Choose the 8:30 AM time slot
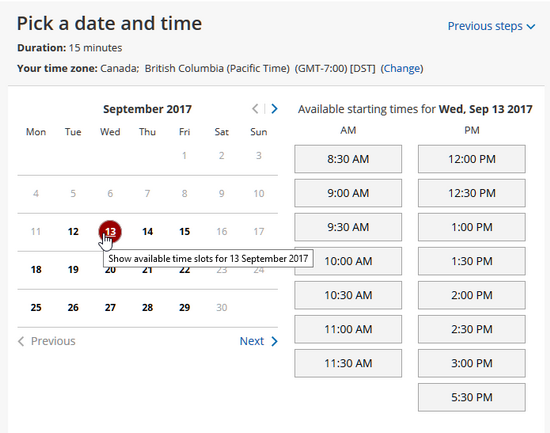 pos(348,159)
